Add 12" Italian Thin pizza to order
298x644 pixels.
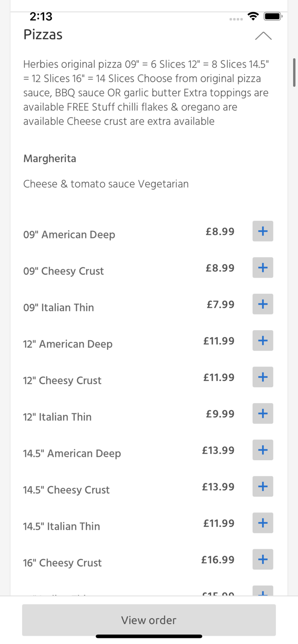point(263,413)
